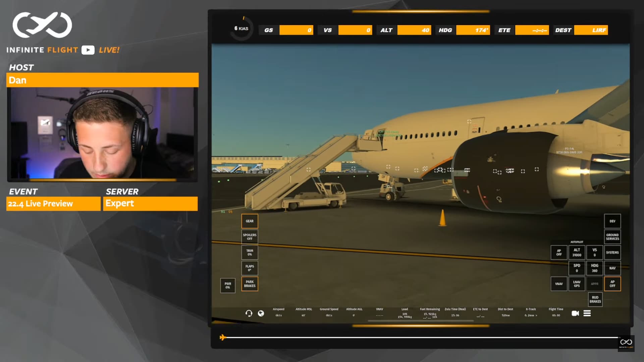644x362 pixels.
Task: Click the camera view icon
Action: tap(575, 313)
